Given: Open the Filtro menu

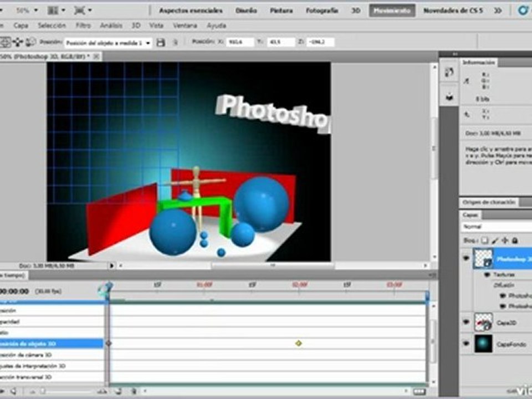Looking at the screenshot, I should 83,25.
